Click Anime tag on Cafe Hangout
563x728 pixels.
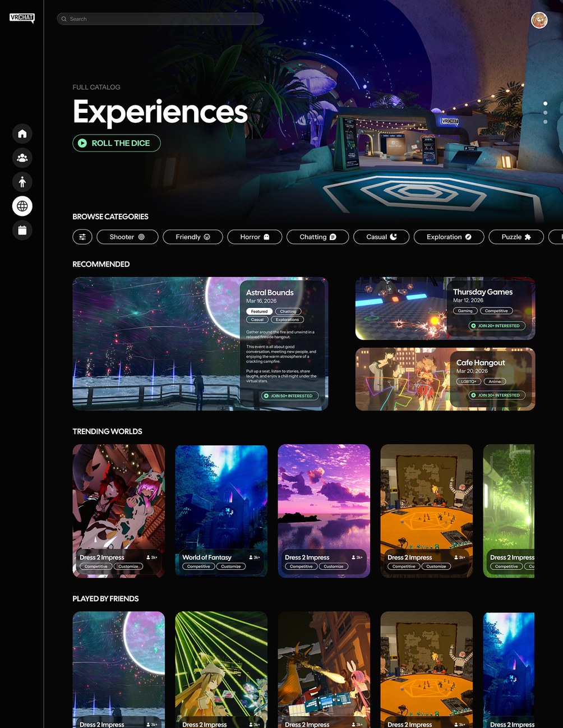tap(495, 381)
